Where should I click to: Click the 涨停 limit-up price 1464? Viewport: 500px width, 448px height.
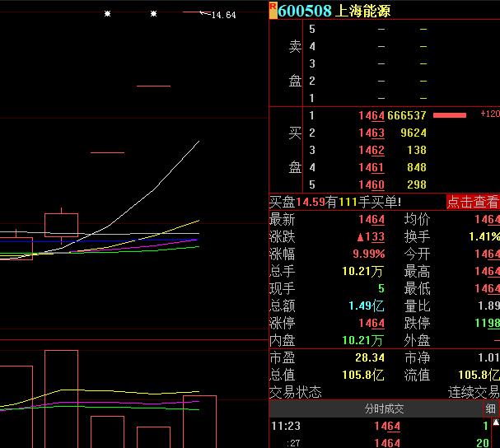tap(371, 324)
